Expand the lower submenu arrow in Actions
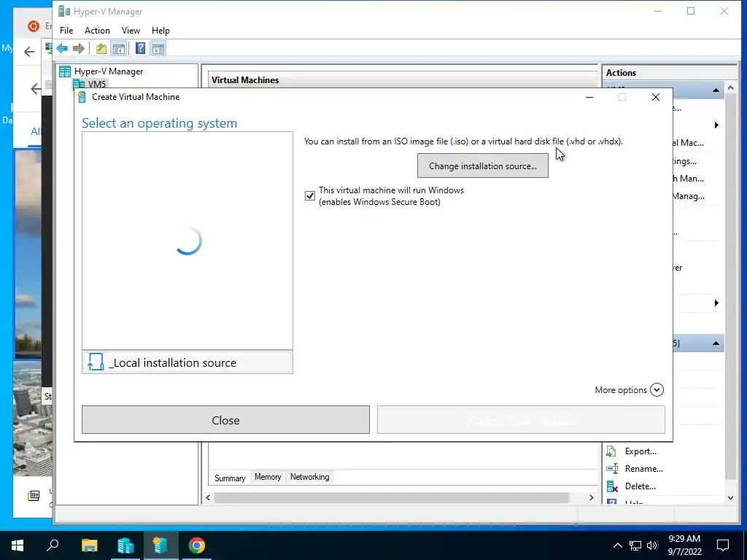747x560 pixels. point(716,303)
